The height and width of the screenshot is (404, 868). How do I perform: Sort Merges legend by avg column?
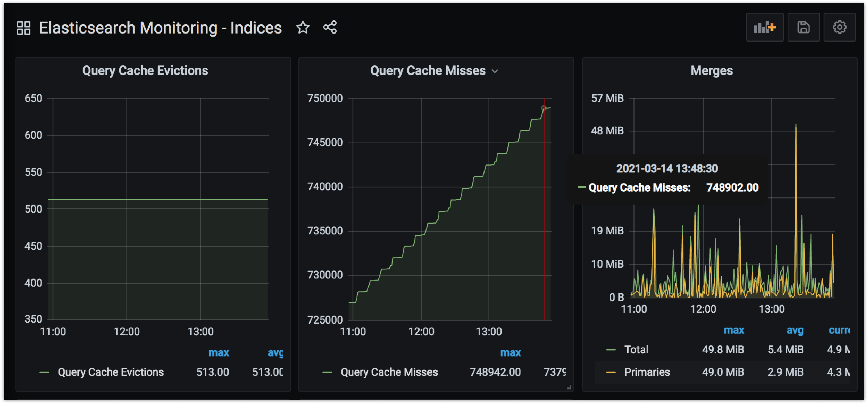795,330
